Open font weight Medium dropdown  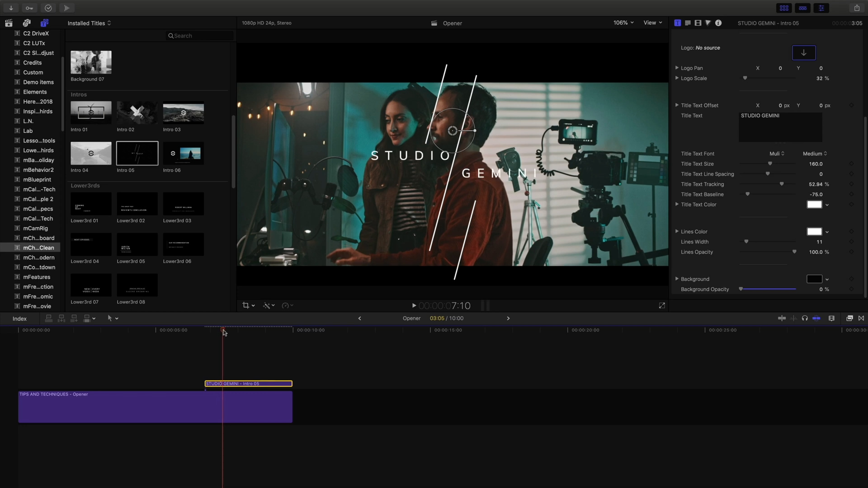coord(815,154)
